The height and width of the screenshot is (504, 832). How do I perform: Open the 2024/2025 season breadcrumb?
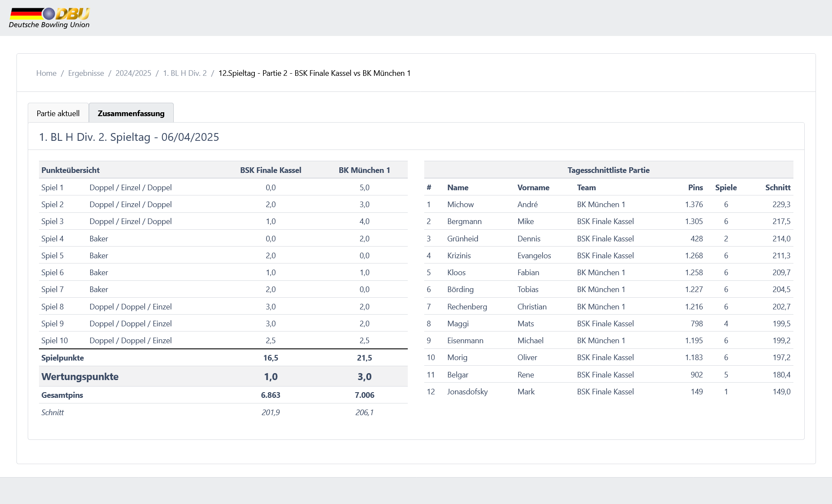[x=133, y=73]
